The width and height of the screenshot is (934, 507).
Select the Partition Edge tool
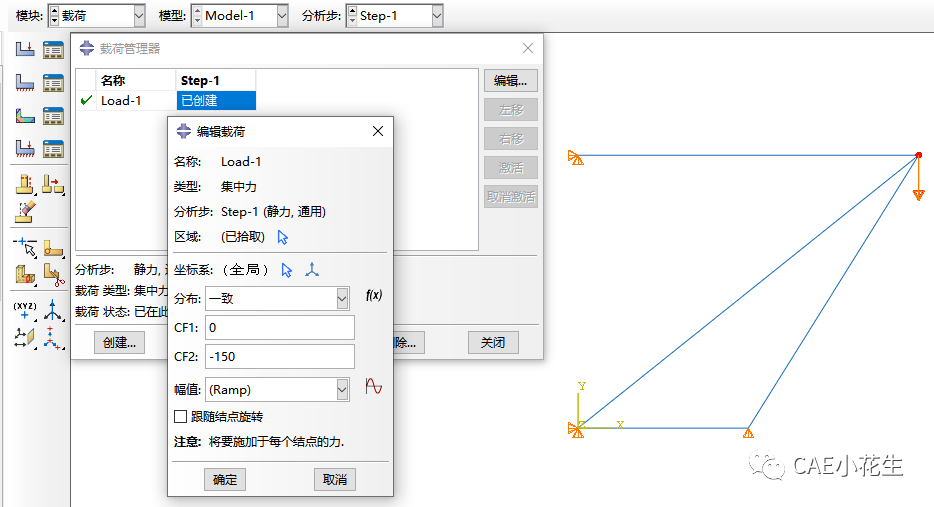[25, 247]
